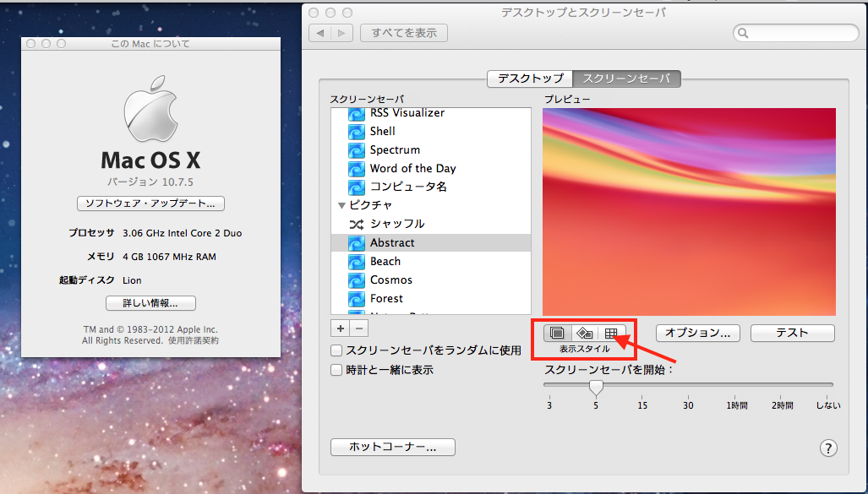Click the screensaver preview image

tap(689, 212)
